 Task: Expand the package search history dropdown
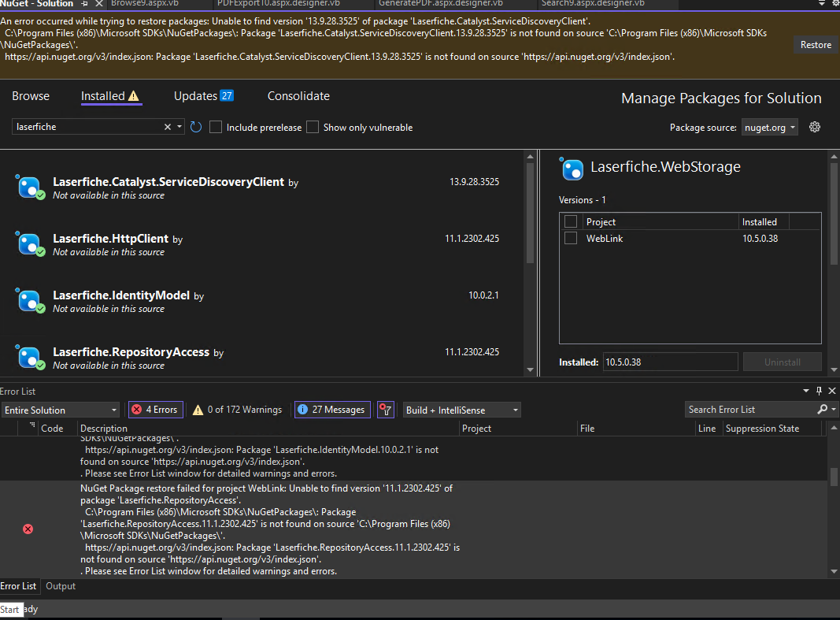click(x=179, y=127)
